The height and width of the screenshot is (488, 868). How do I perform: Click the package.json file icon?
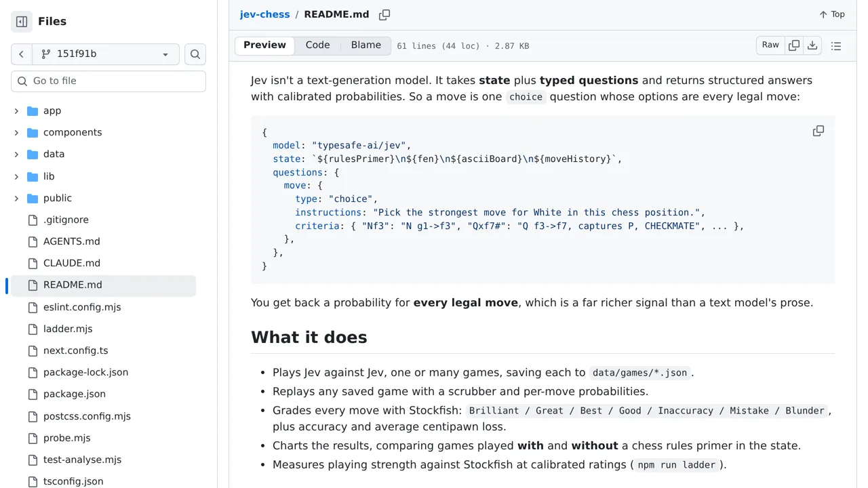(x=33, y=394)
